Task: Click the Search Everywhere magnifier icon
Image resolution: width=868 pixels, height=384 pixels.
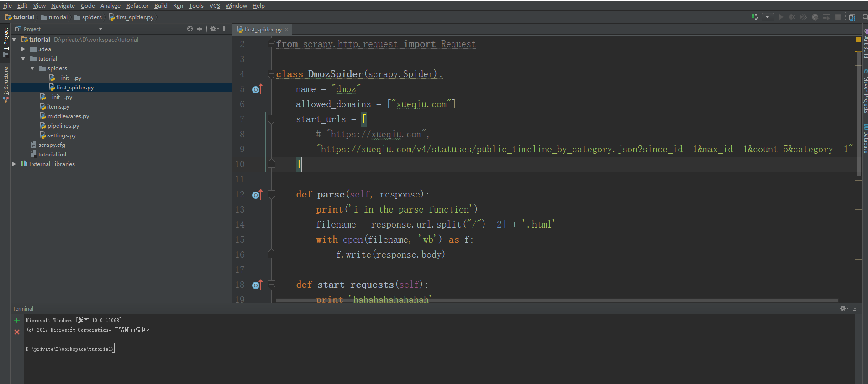Action: click(x=864, y=17)
